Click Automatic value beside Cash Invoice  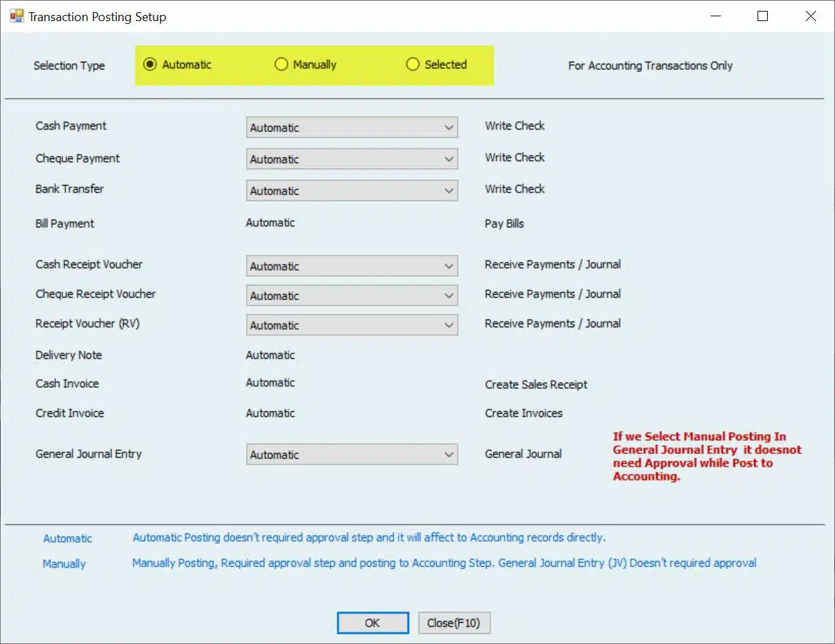(270, 383)
